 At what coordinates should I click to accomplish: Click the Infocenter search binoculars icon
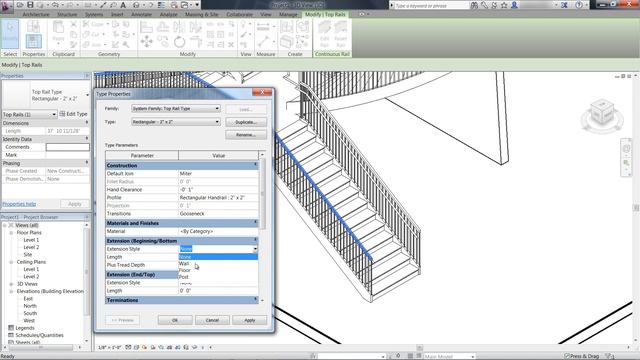(x=474, y=5)
